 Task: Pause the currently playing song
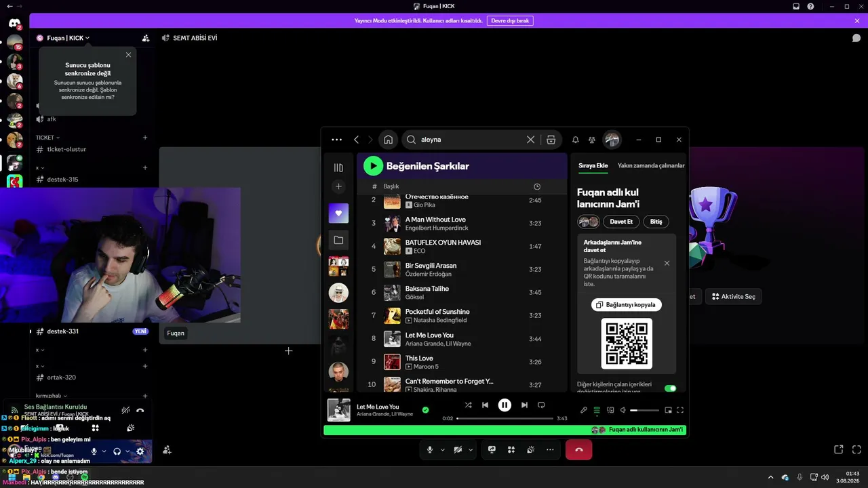(x=505, y=405)
